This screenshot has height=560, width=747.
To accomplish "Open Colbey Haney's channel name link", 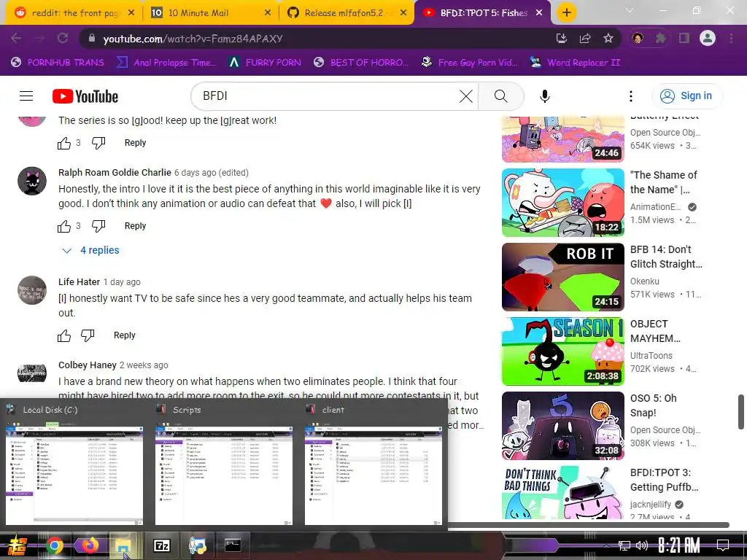I will (88, 365).
